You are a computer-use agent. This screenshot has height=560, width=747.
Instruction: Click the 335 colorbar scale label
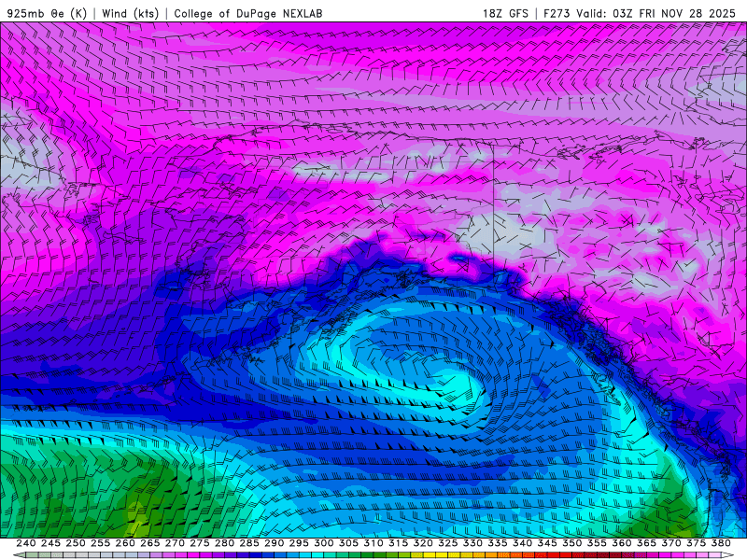click(x=498, y=543)
